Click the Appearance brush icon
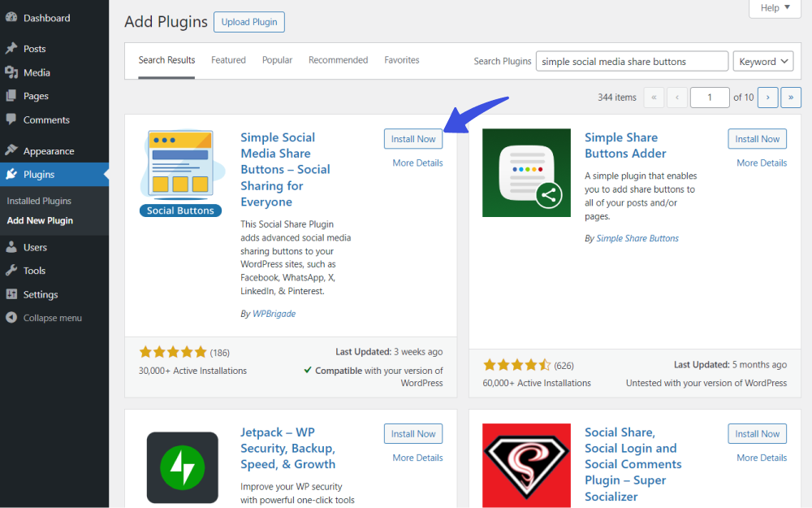 tap(11, 151)
